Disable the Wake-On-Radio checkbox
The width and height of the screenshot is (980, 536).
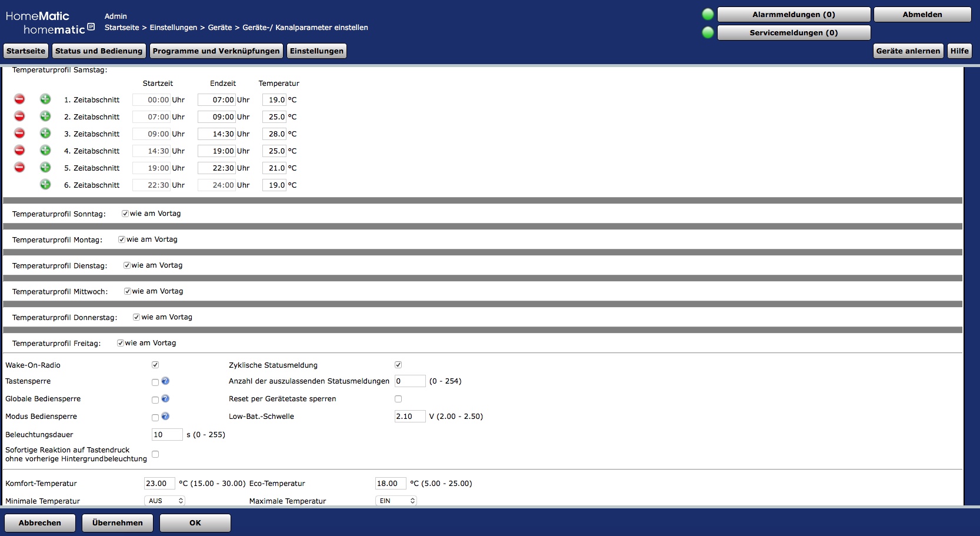tap(155, 365)
